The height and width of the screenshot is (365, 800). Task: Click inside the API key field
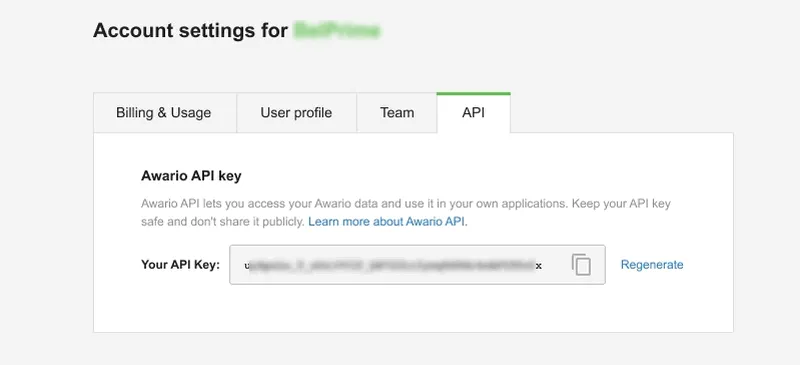(x=417, y=264)
